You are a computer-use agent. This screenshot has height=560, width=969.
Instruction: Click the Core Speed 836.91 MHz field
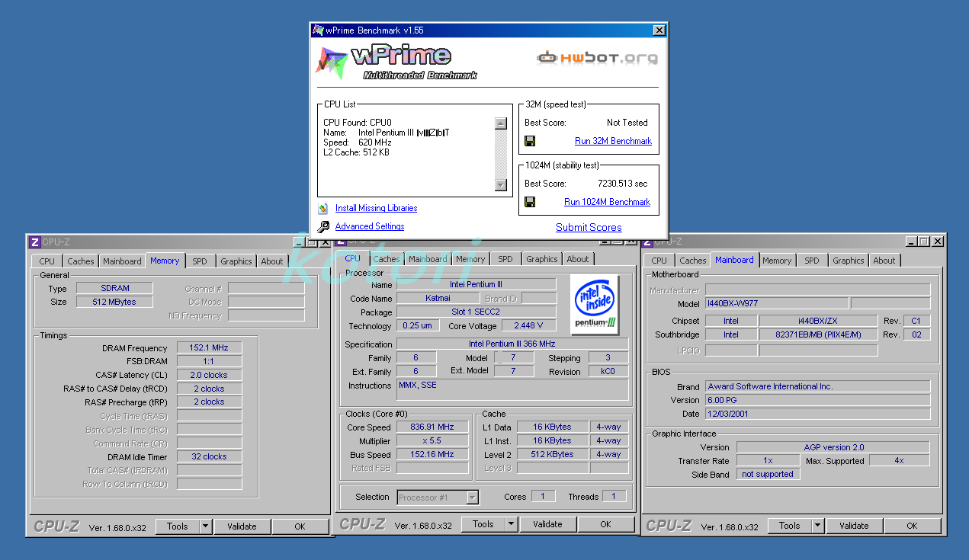coord(432,427)
